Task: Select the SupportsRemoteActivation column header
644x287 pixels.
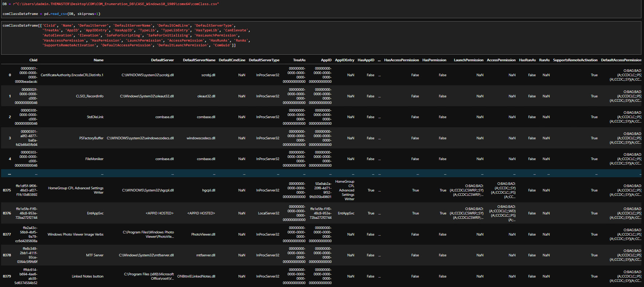Action: (575, 60)
